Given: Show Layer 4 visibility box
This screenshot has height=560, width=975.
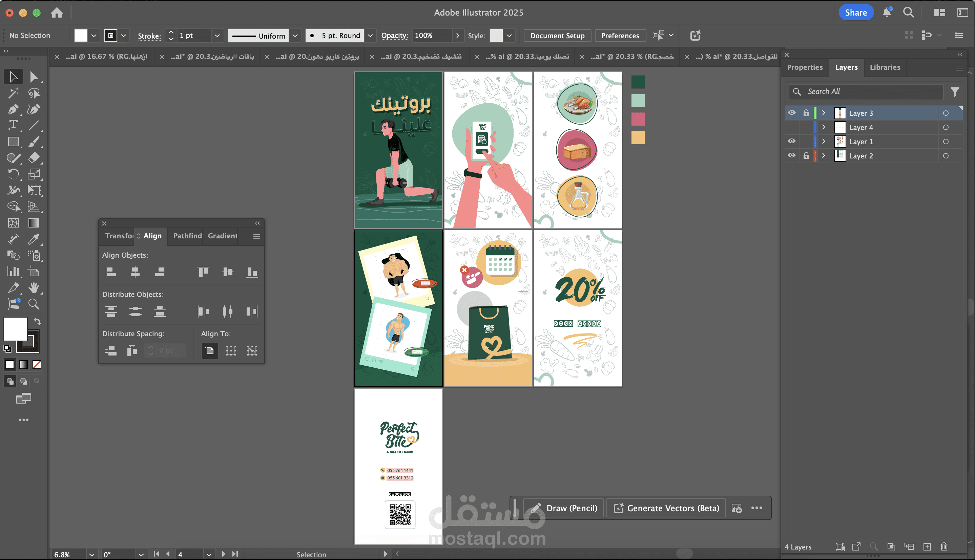Looking at the screenshot, I should point(791,127).
